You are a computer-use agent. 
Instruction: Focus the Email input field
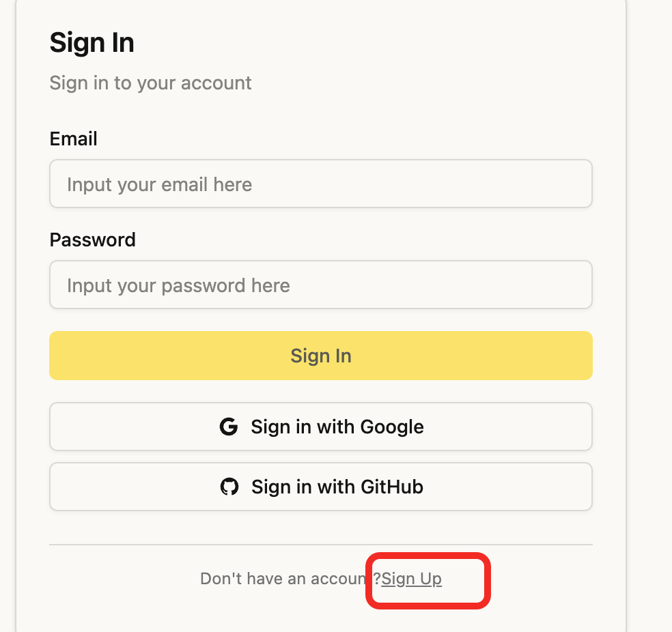coord(320,184)
